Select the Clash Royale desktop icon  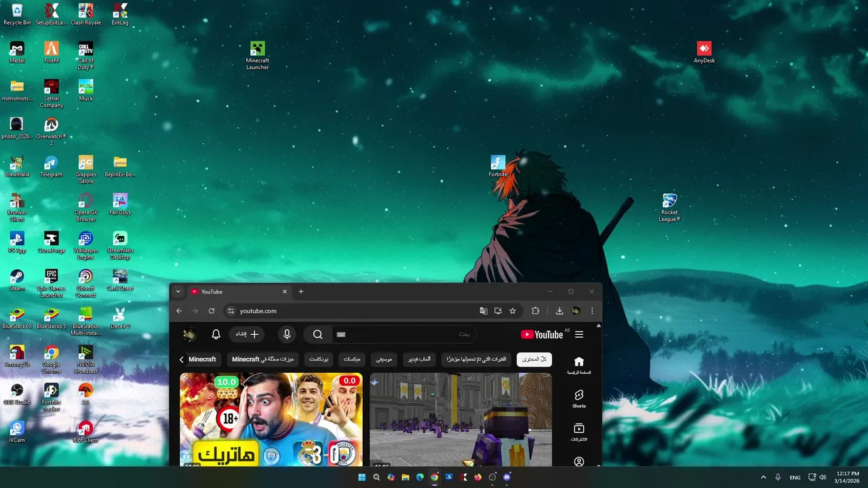pyautogui.click(x=85, y=14)
